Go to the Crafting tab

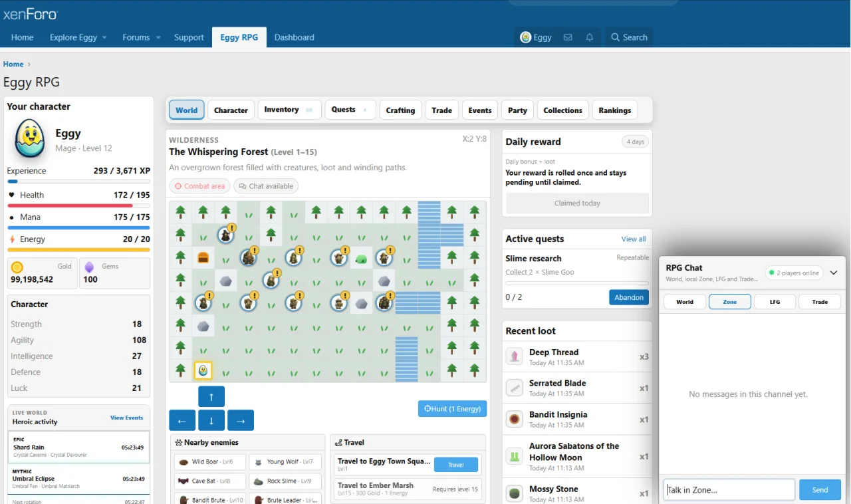[x=400, y=110]
